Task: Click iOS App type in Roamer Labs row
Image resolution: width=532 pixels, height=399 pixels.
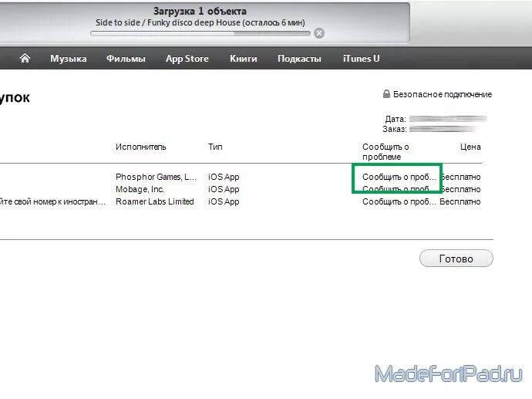Action: (224, 201)
